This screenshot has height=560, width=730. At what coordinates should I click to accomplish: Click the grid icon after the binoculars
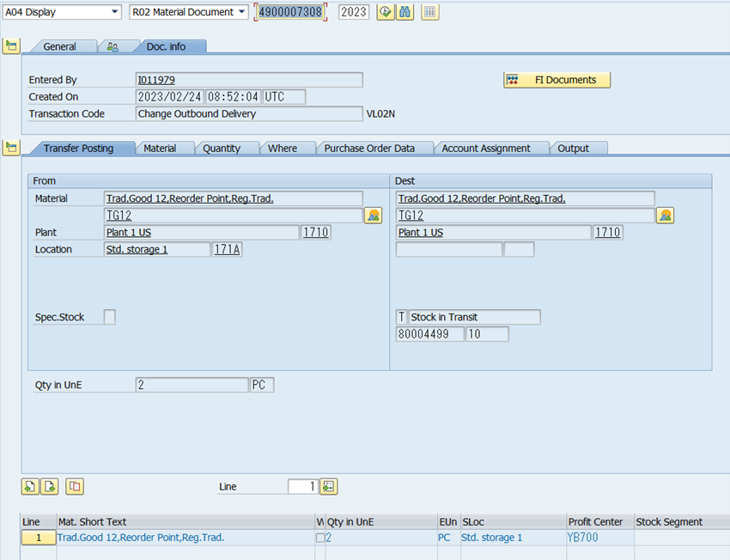pos(429,12)
